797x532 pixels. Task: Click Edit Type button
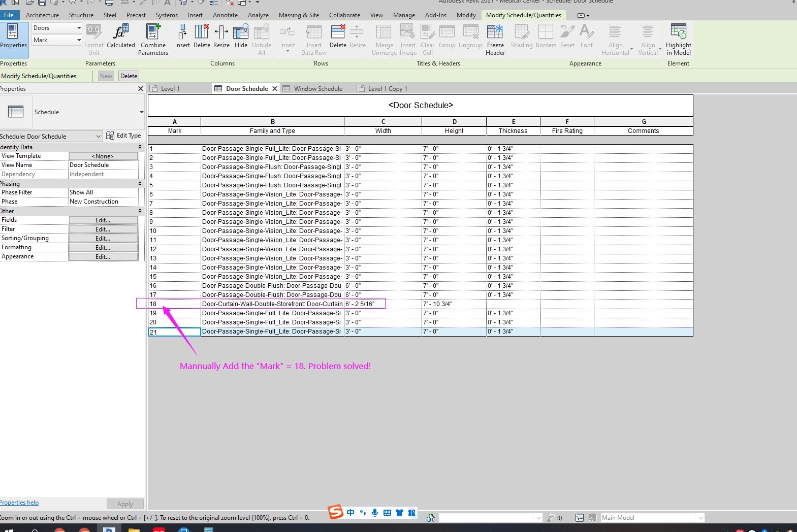coord(123,136)
